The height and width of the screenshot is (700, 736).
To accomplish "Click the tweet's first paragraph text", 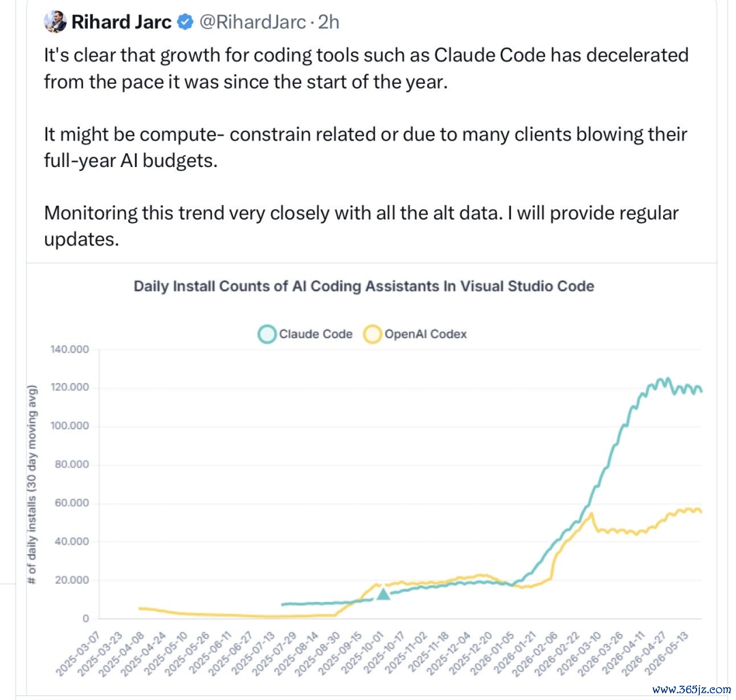I will 366,69.
